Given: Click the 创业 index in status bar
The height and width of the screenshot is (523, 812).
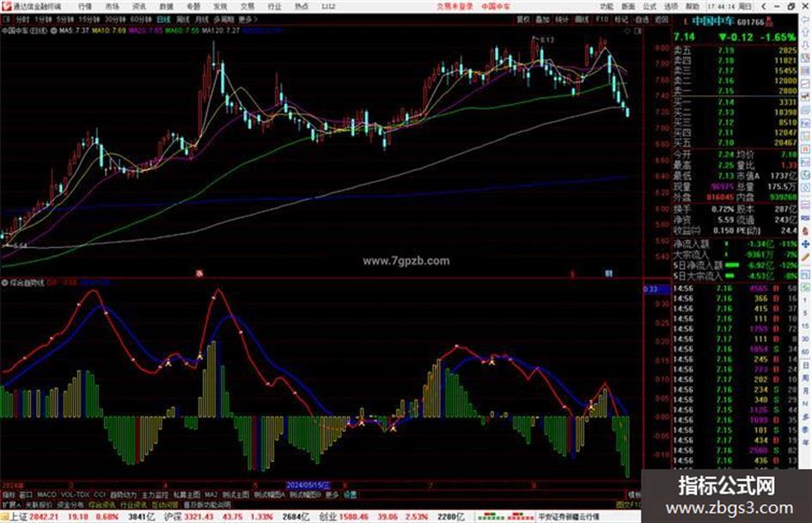Looking at the screenshot, I should [x=328, y=517].
